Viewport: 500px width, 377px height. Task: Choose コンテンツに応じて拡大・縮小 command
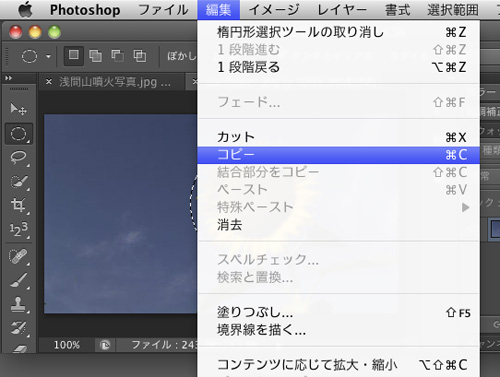(338, 365)
